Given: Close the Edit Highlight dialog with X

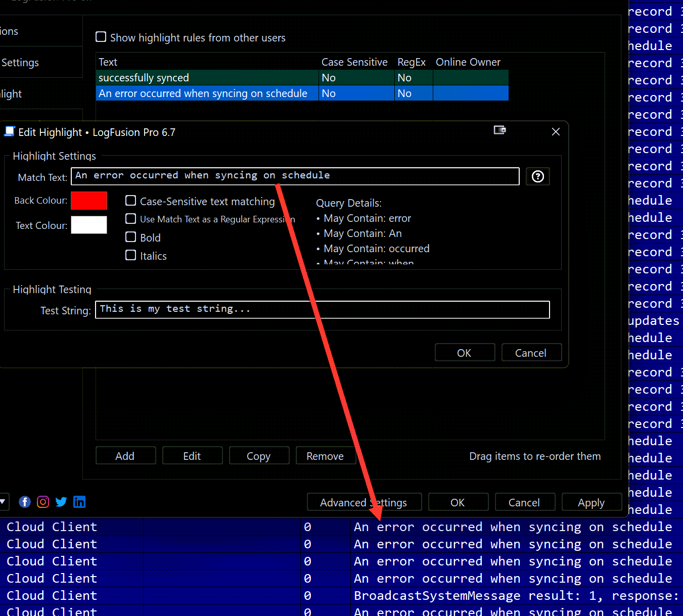Looking at the screenshot, I should click(x=556, y=132).
